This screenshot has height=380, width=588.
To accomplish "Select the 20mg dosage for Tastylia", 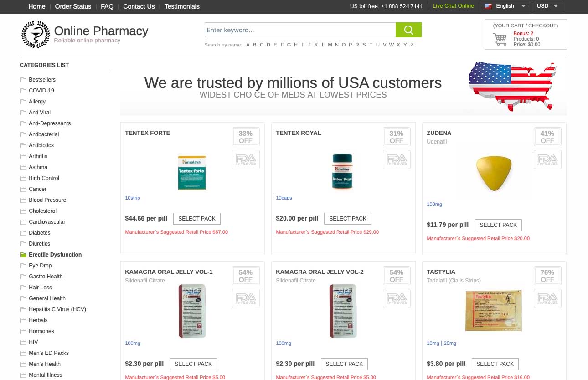I will coord(450,343).
